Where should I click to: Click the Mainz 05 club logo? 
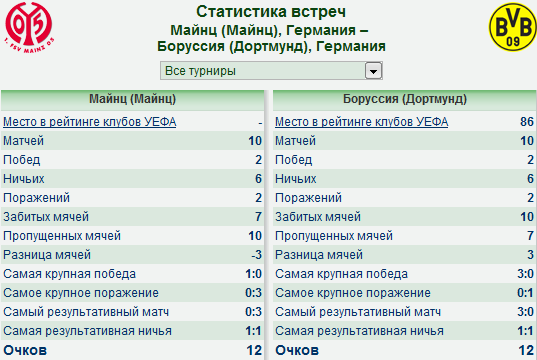coord(29,27)
